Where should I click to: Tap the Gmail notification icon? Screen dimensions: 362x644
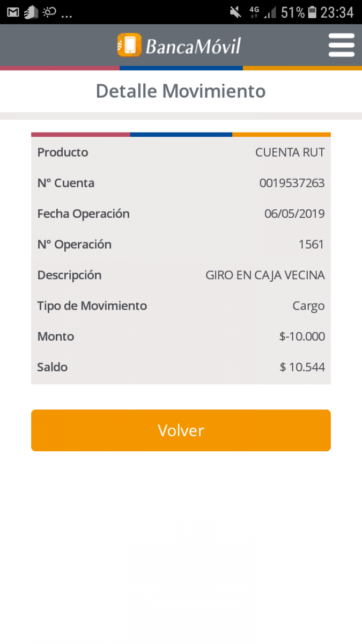pos(13,12)
